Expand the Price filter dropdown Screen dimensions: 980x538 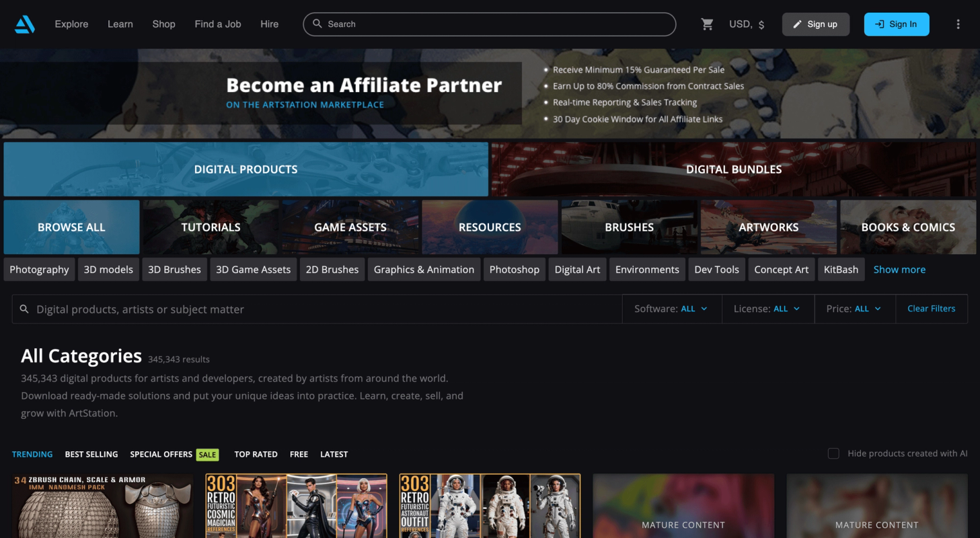(x=854, y=309)
